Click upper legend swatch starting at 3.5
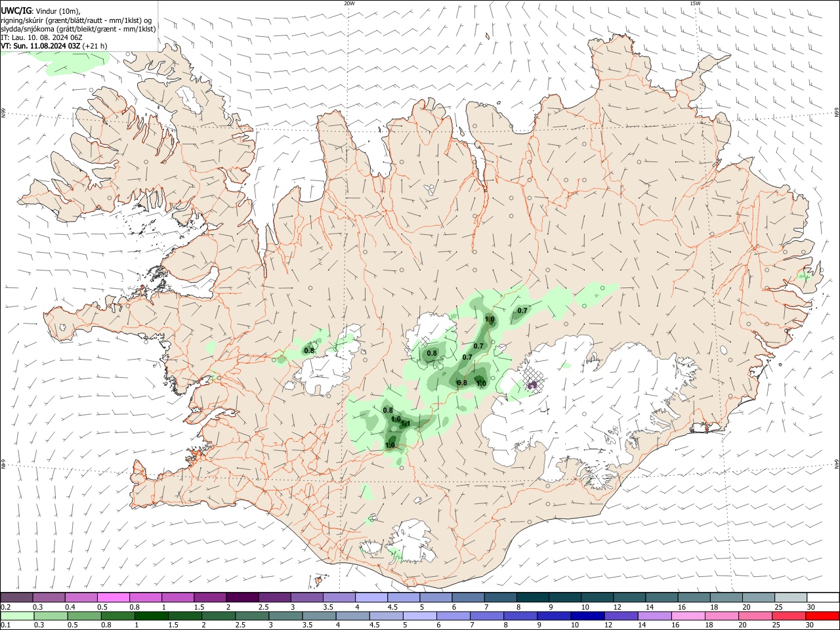 tap(339, 597)
